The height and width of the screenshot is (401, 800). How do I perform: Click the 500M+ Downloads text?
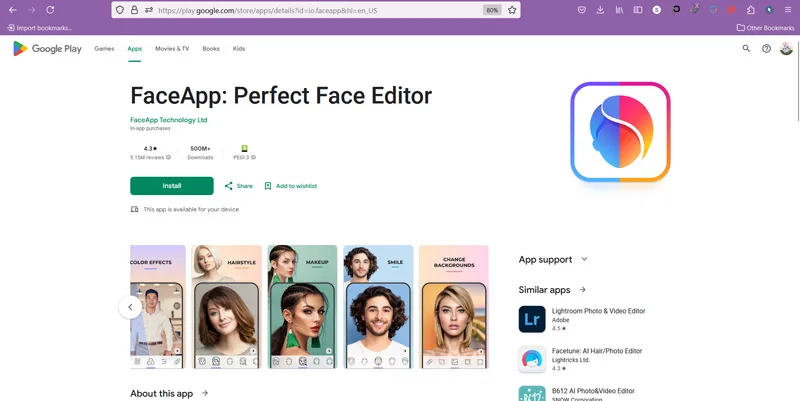[200, 152]
